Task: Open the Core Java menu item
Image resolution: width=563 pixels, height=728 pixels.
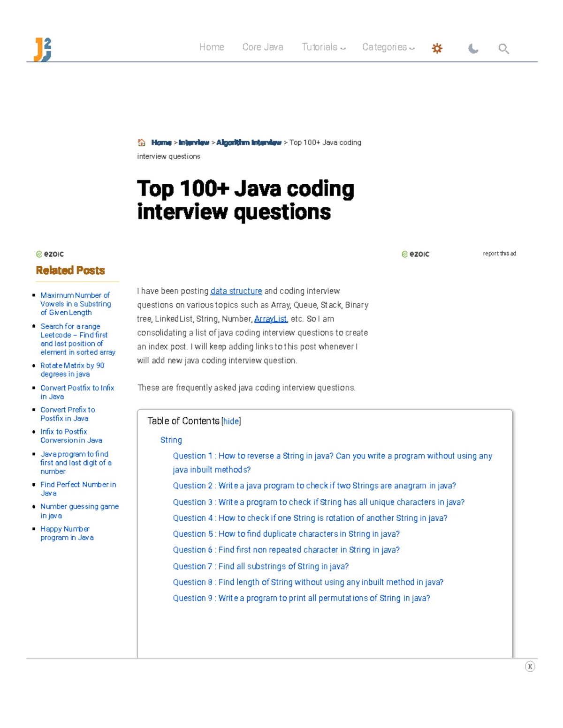Action: (x=263, y=47)
